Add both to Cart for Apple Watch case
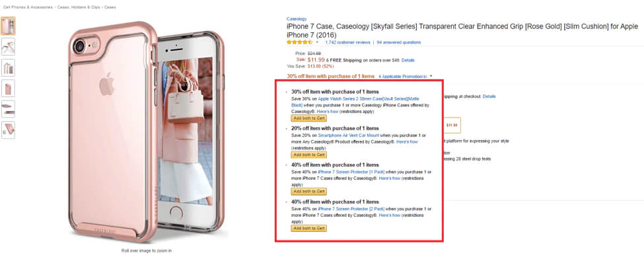Screen dimensions: 644x259 tap(309, 118)
